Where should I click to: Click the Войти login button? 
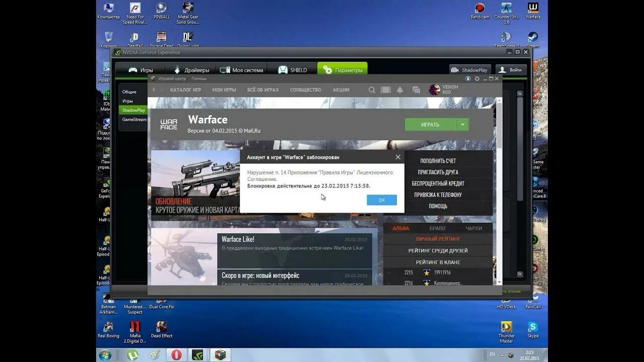tap(511, 70)
